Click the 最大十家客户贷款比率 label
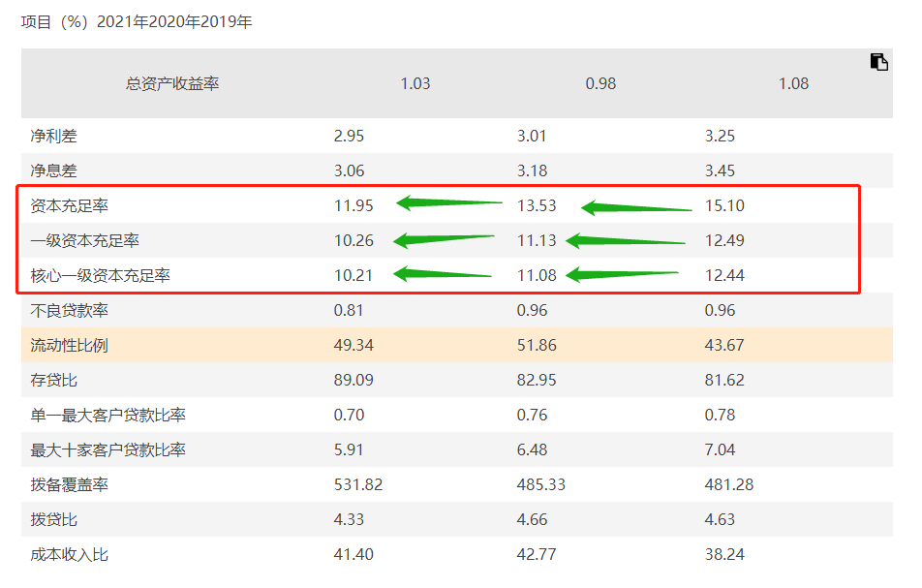 point(108,450)
